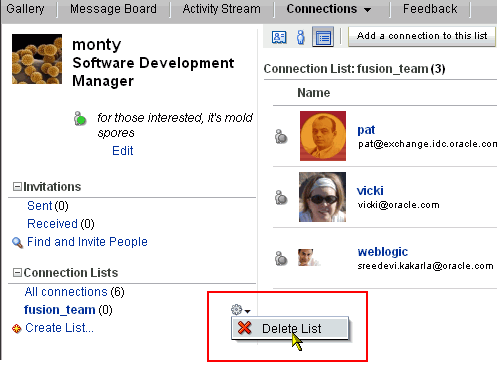Open All connections list
This screenshot has width=497, height=378.
pos(66,292)
